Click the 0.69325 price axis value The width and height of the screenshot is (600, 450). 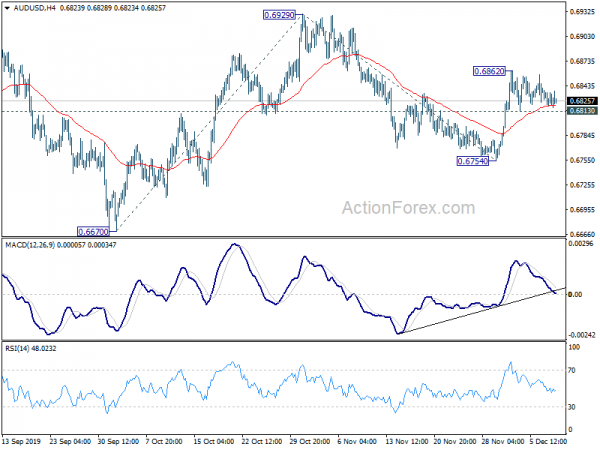coord(582,12)
